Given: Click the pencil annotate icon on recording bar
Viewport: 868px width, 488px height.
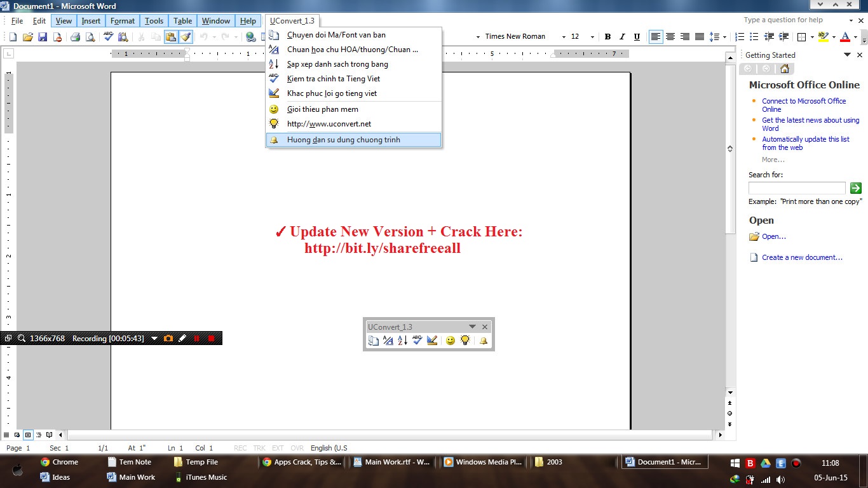Looking at the screenshot, I should 182,339.
